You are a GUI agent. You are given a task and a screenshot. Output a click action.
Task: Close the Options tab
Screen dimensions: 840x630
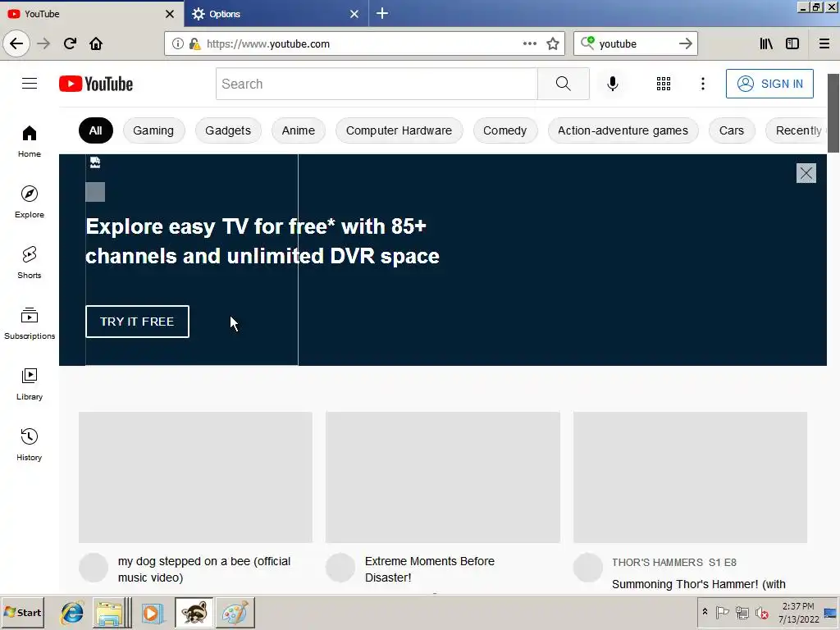point(354,14)
